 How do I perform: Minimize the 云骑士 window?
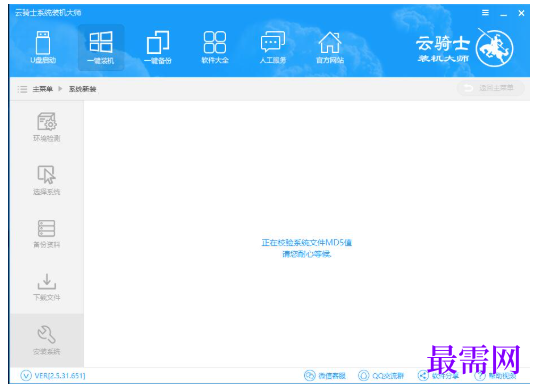504,14
